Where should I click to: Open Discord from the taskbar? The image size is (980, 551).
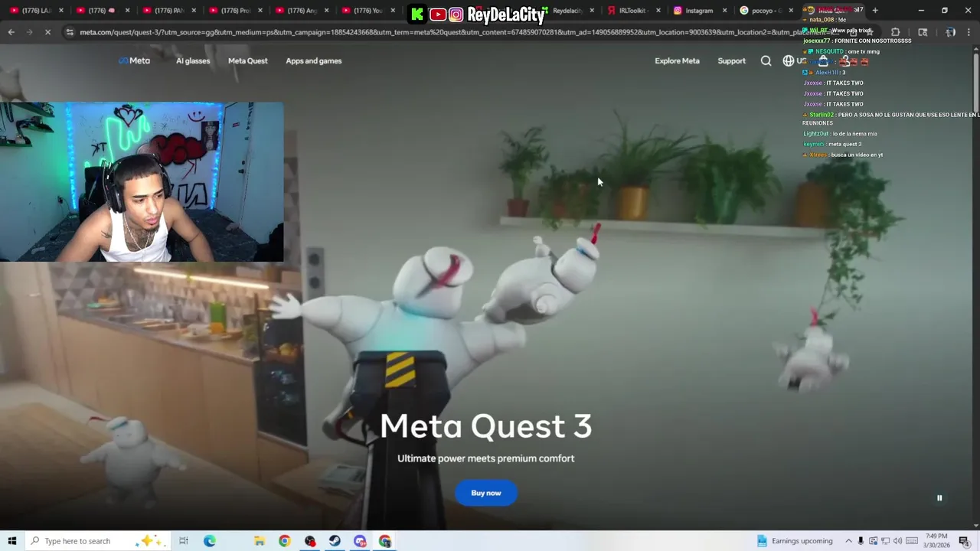point(360,541)
